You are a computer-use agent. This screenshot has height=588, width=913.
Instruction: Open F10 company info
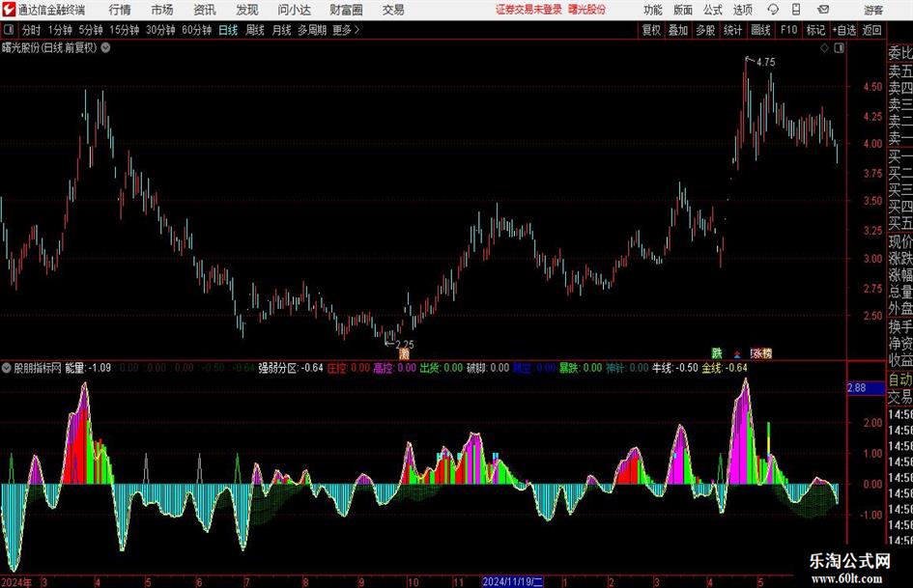click(x=788, y=30)
